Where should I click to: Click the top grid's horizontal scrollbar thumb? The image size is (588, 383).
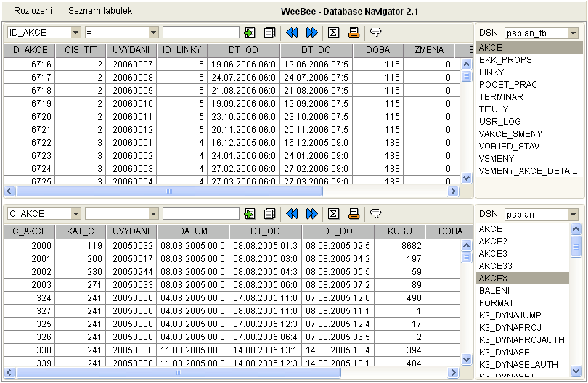(168, 191)
